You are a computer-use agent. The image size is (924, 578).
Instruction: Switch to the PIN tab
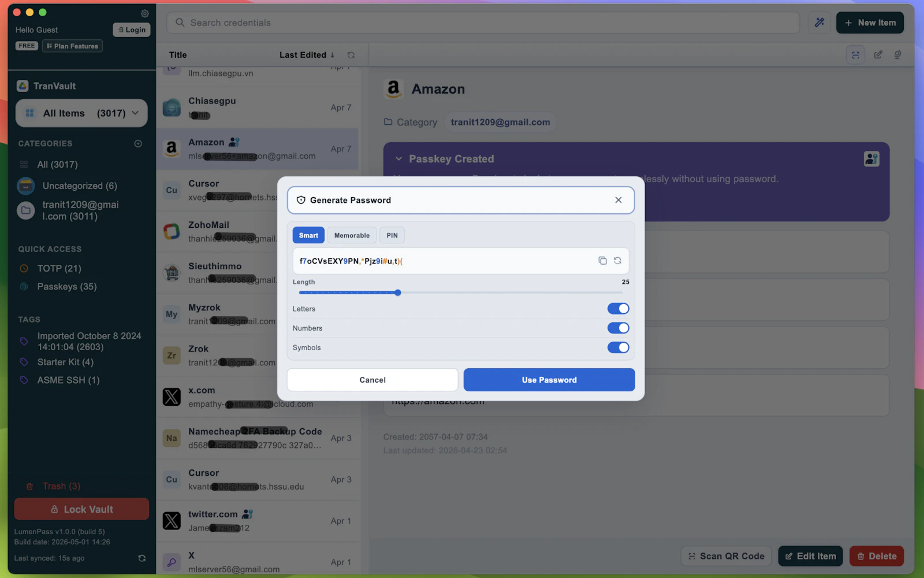coord(392,235)
